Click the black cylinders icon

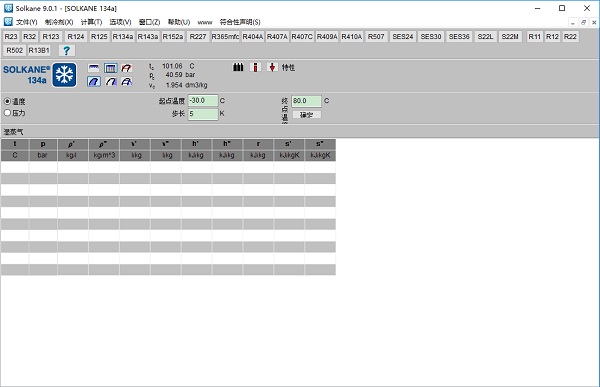(238, 67)
